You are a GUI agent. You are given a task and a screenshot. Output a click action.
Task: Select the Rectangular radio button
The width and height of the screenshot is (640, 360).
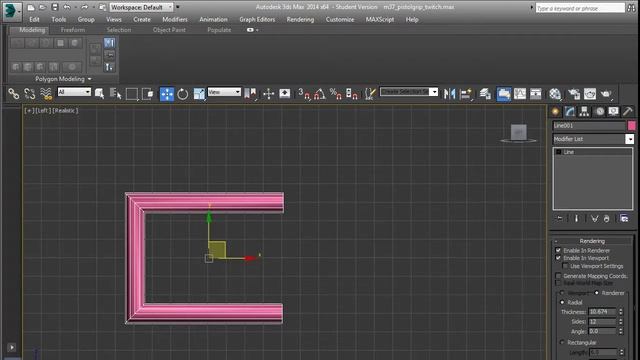(x=562, y=342)
